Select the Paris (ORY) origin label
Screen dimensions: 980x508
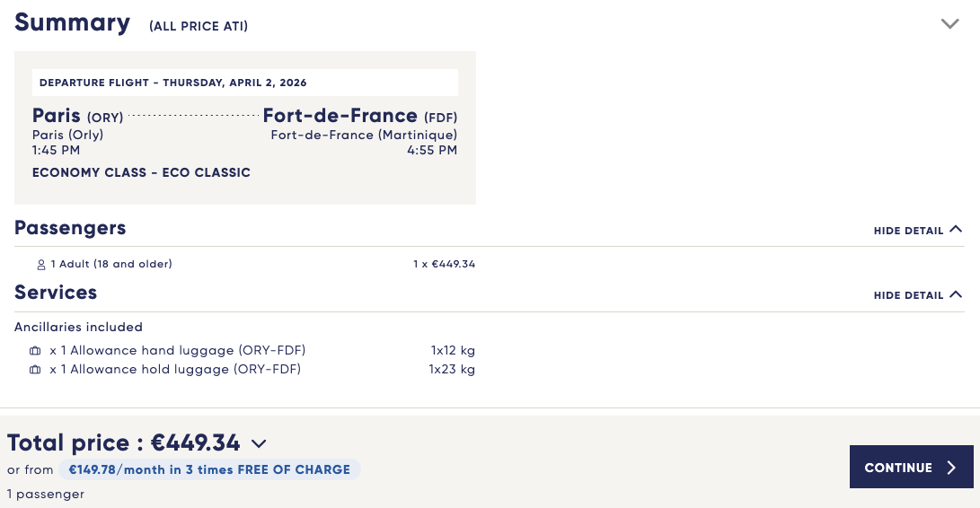pyautogui.click(x=78, y=116)
